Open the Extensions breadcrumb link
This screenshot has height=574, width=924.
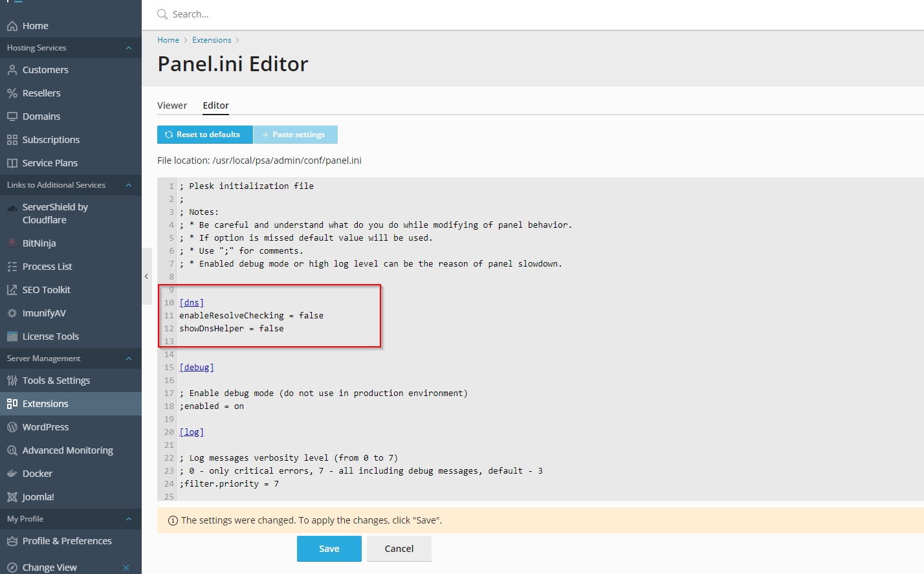[x=212, y=40]
